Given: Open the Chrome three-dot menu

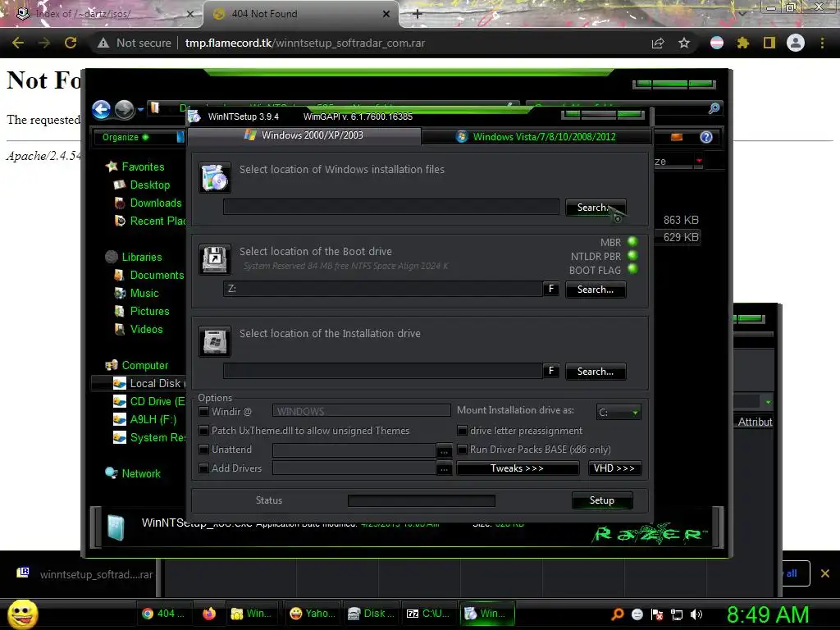Looking at the screenshot, I should click(822, 43).
